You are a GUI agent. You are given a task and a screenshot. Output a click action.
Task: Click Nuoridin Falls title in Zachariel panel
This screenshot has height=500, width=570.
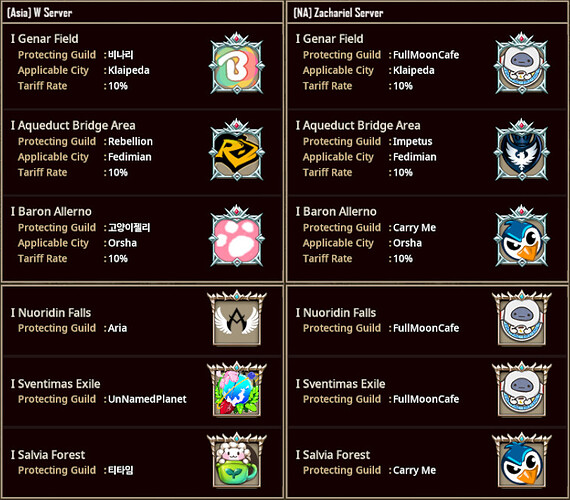(x=339, y=313)
